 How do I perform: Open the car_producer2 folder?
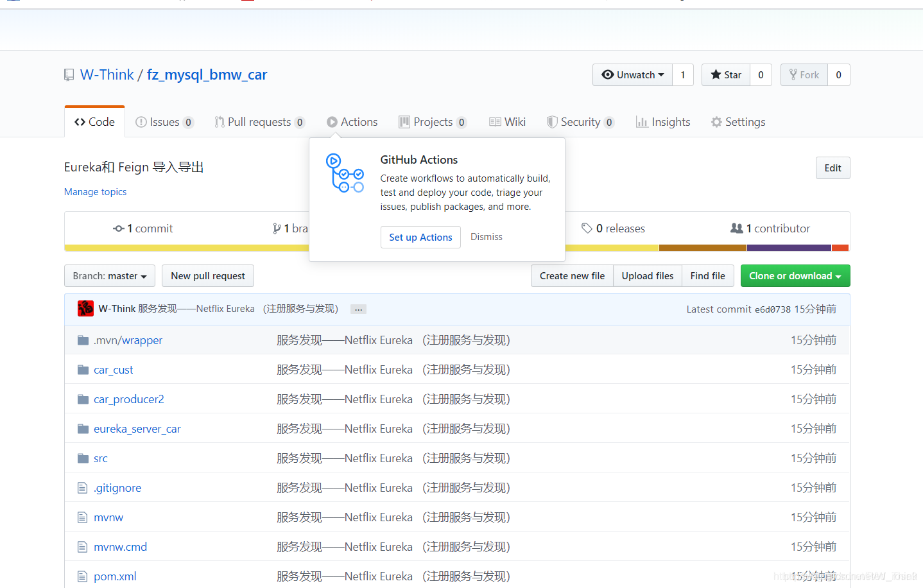[129, 399]
